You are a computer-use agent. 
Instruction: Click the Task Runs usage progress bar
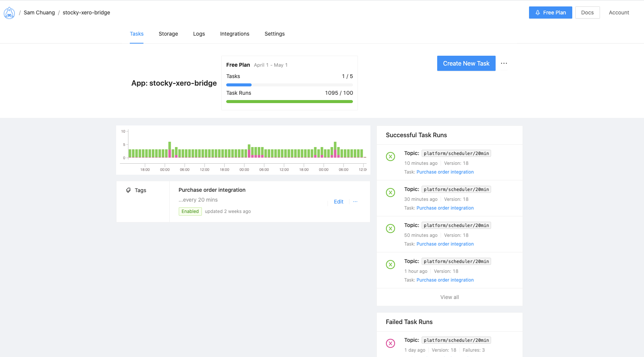pos(290,102)
